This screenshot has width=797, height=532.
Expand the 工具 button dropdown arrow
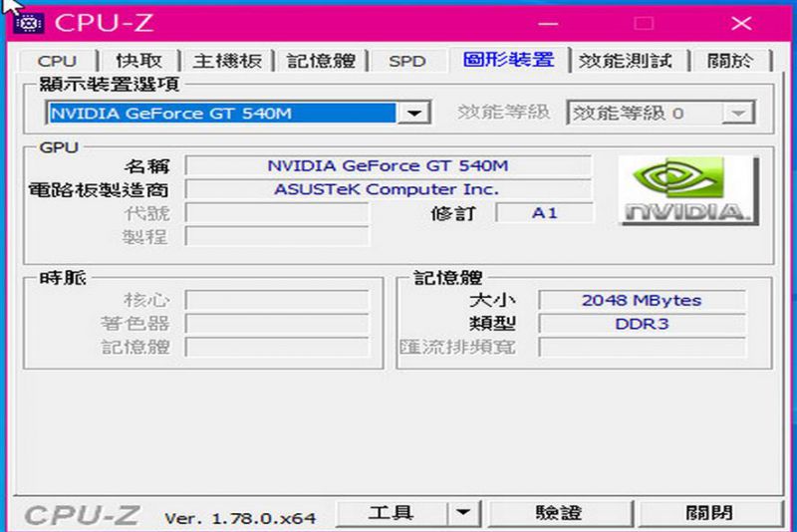pos(462,513)
